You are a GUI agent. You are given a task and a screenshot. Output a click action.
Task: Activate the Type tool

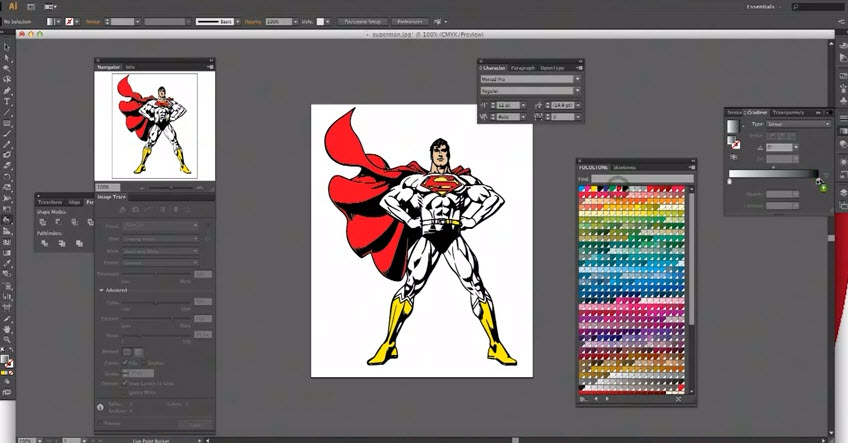click(x=7, y=101)
